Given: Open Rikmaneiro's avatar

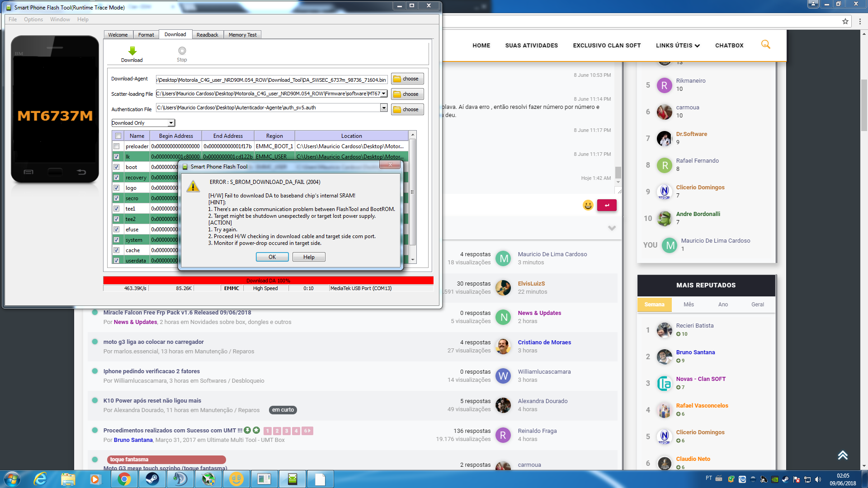Looking at the screenshot, I should [664, 85].
